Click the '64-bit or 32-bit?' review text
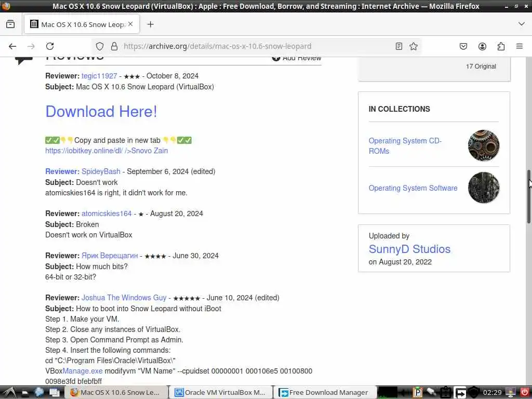The width and height of the screenshot is (532, 399). (71, 277)
